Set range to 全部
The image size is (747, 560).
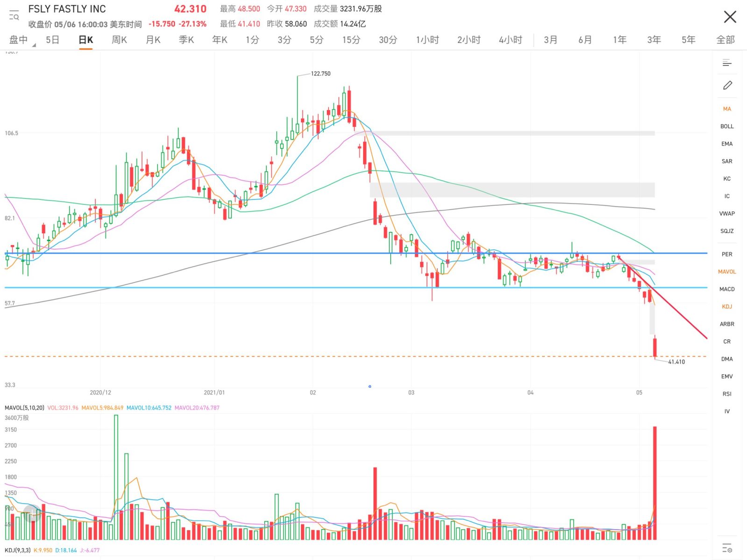(x=726, y=40)
